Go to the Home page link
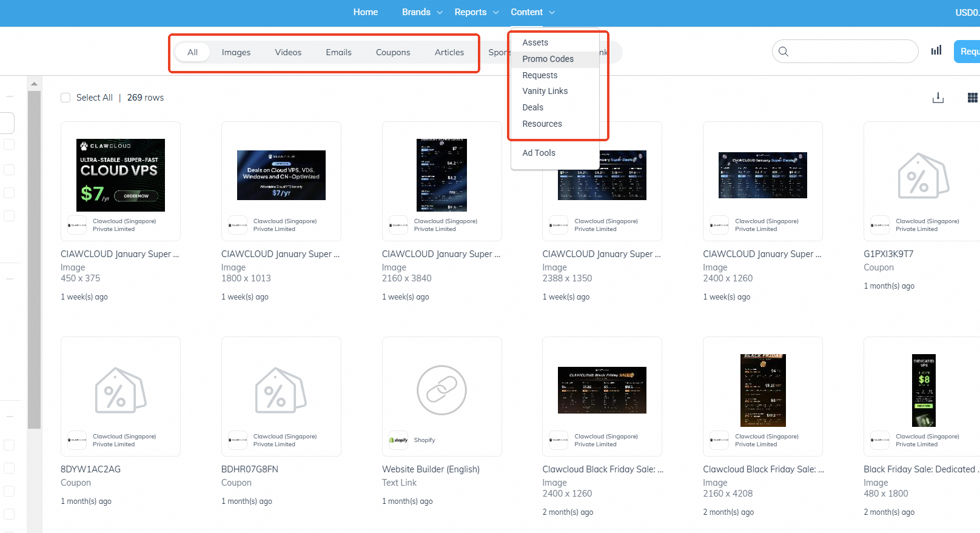The height and width of the screenshot is (533, 980). point(366,12)
